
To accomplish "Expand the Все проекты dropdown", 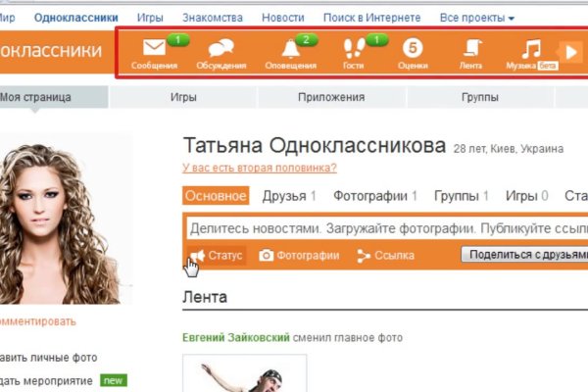I will click(476, 18).
